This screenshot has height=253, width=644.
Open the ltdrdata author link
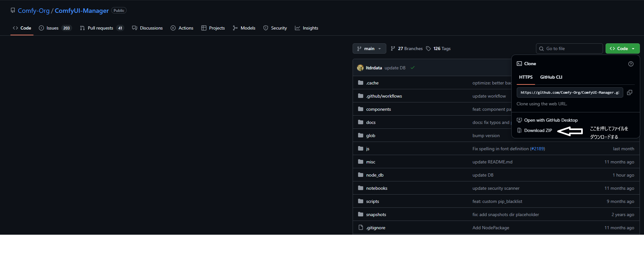[374, 68]
